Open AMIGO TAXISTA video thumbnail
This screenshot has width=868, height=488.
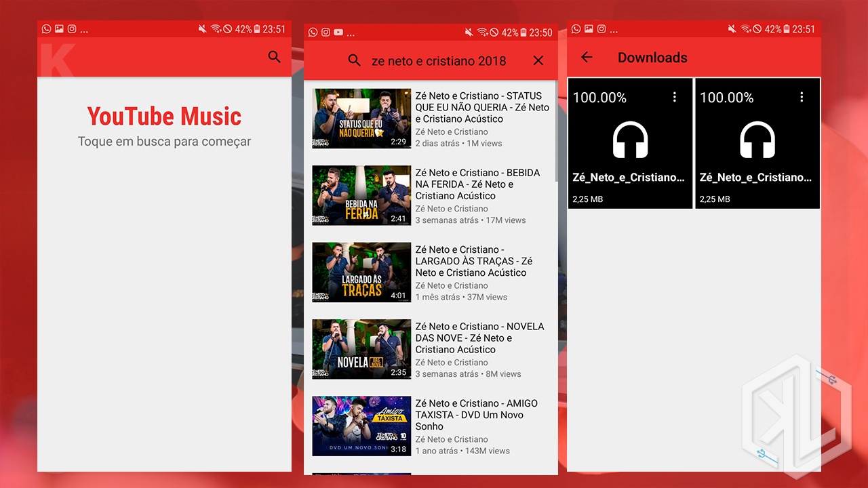(361, 426)
